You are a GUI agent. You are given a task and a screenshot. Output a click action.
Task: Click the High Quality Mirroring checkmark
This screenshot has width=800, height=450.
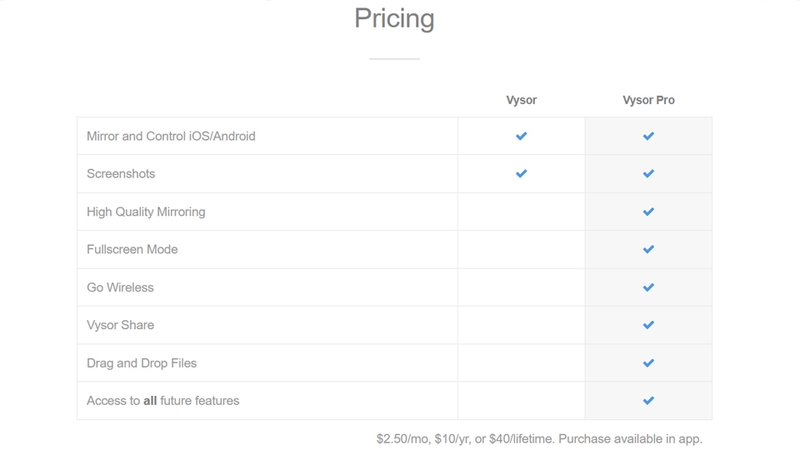point(648,212)
